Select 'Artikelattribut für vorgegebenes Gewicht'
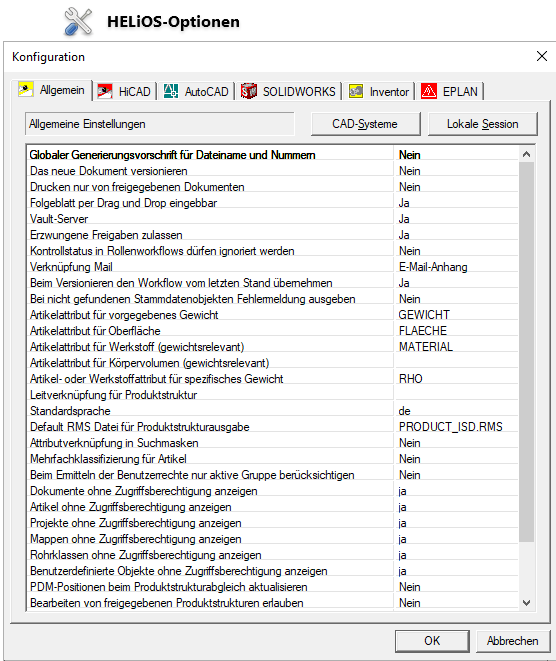 [273, 315]
